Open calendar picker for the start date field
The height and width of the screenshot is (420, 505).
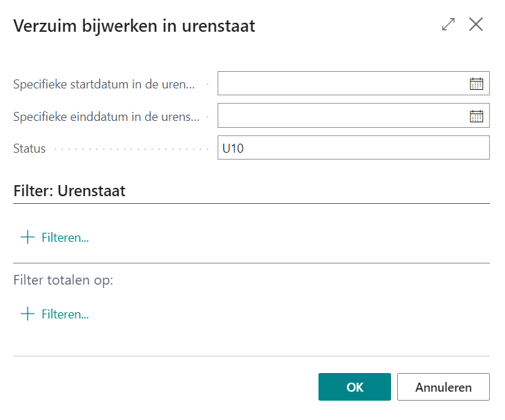coord(476,84)
